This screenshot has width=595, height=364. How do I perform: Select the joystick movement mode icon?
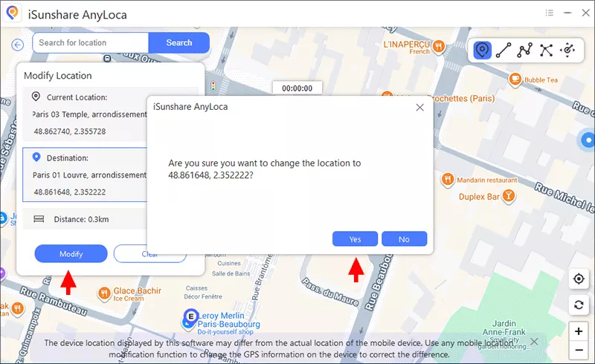tap(567, 50)
